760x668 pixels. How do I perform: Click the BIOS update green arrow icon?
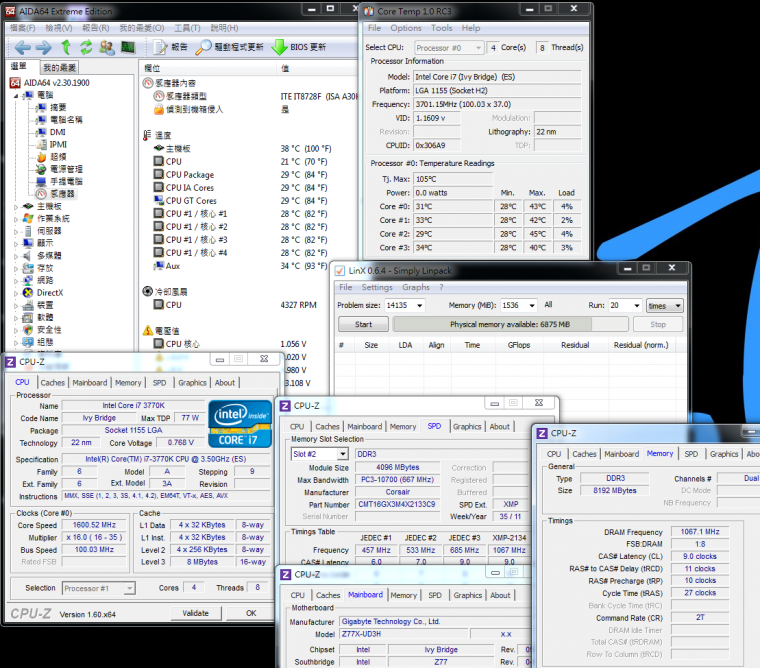coord(278,47)
